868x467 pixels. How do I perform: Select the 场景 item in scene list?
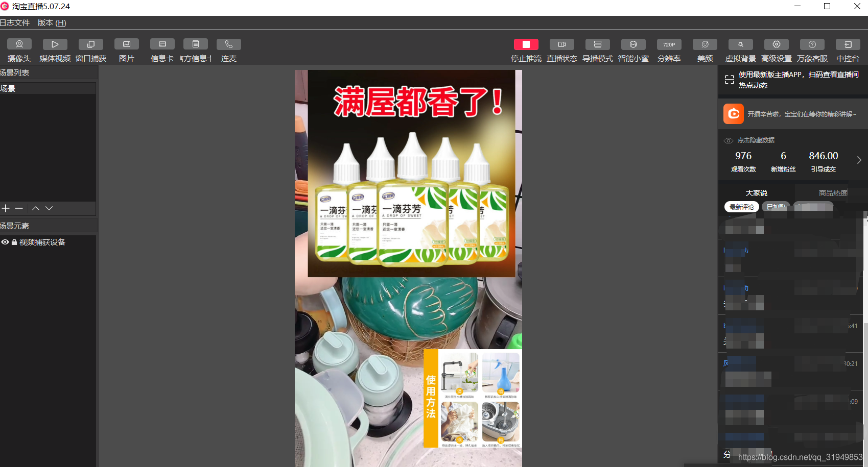coord(48,88)
